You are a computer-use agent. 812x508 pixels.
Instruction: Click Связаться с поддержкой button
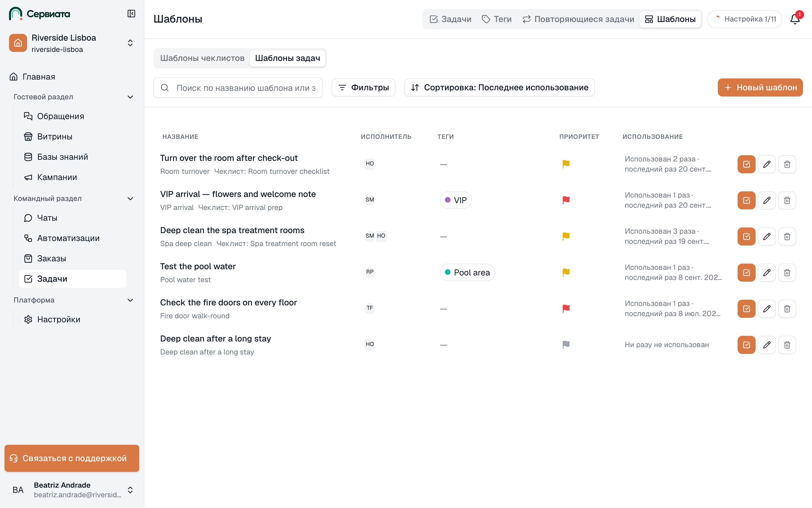[72, 458]
